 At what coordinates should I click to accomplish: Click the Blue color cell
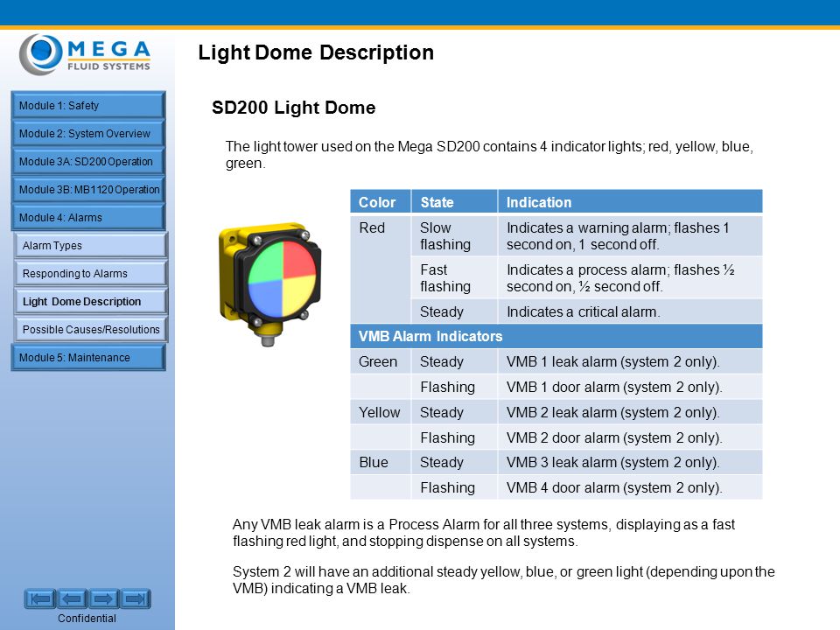tap(381, 462)
